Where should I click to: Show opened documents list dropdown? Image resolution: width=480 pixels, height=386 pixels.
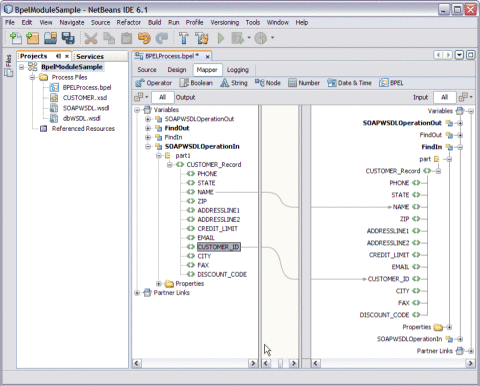[459, 55]
